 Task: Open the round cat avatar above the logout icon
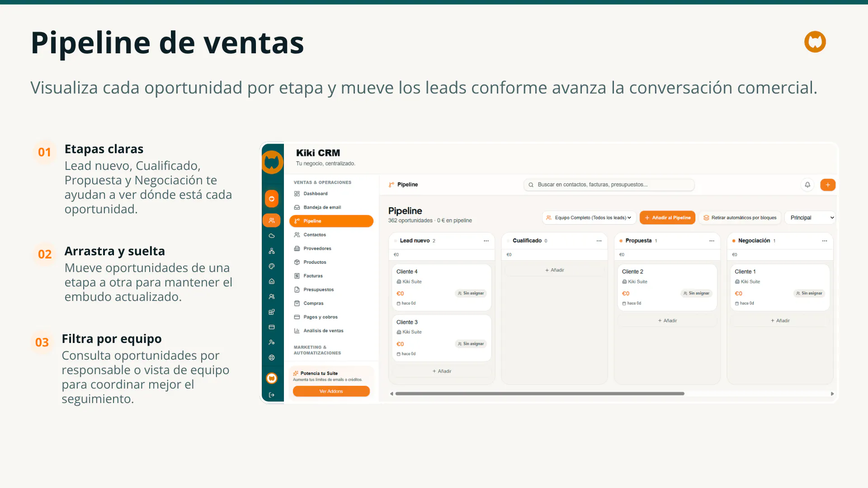[x=272, y=378]
